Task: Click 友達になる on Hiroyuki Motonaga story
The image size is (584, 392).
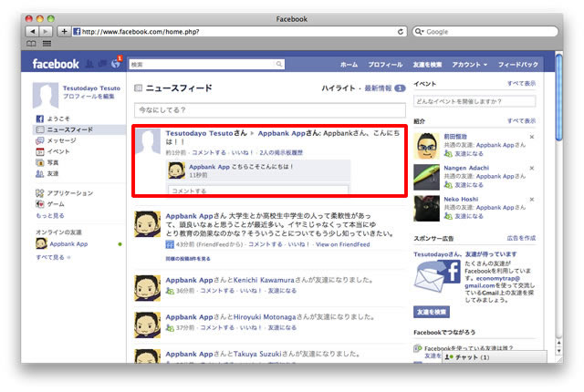Action: coord(282,327)
